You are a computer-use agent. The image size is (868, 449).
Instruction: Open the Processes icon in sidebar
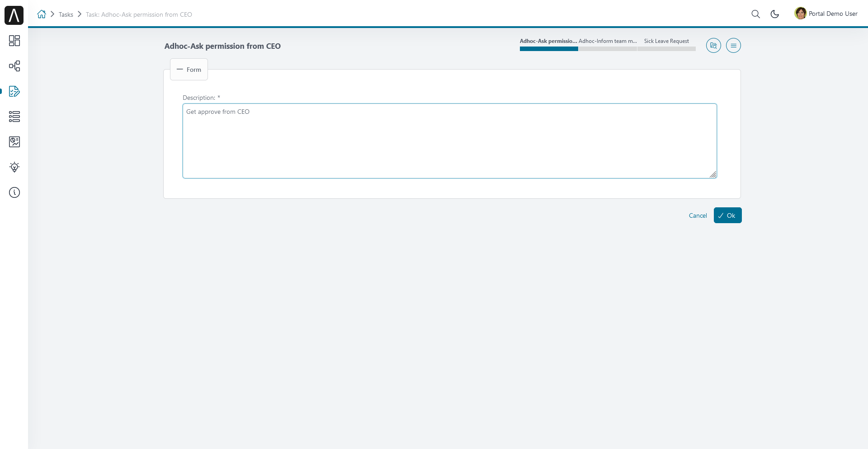14,66
